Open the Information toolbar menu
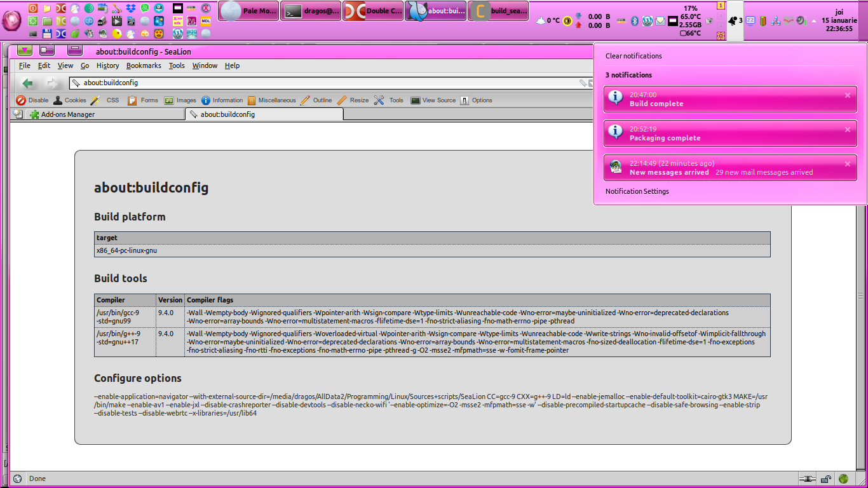868x488 pixels. click(x=222, y=100)
